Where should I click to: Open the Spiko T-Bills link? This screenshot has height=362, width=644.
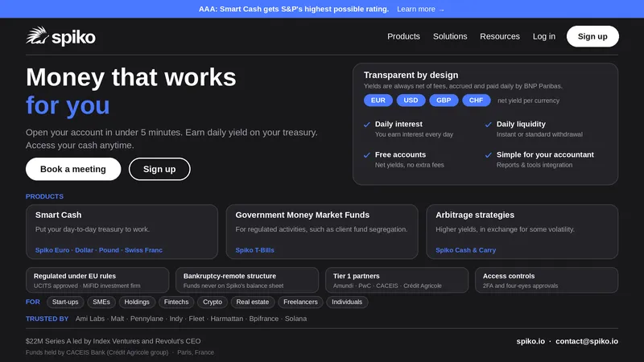point(254,250)
